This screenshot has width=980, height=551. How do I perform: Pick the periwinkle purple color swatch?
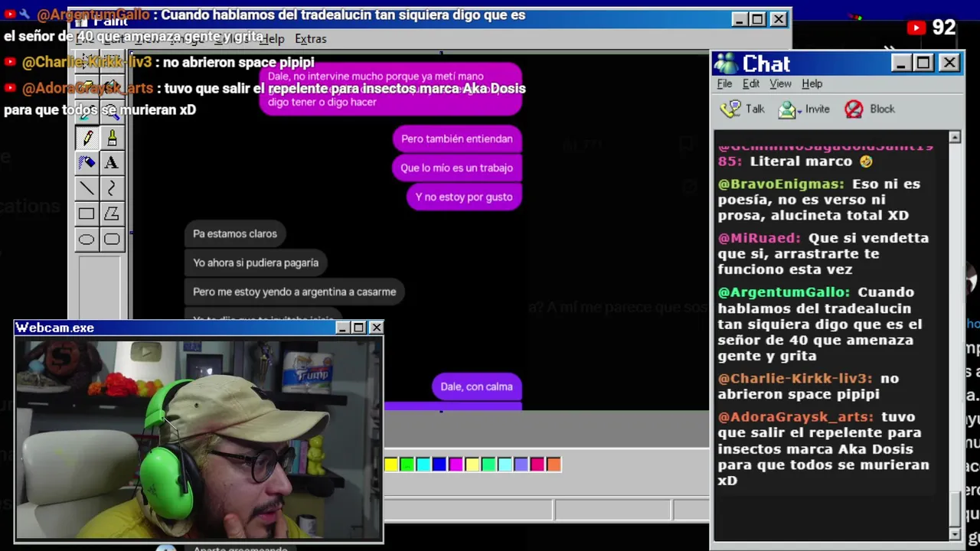coord(521,464)
